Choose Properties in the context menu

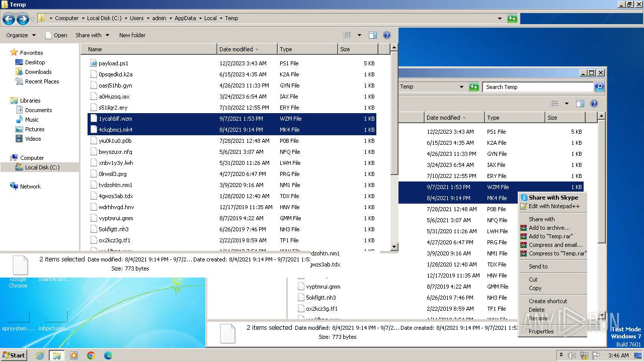coord(553,331)
